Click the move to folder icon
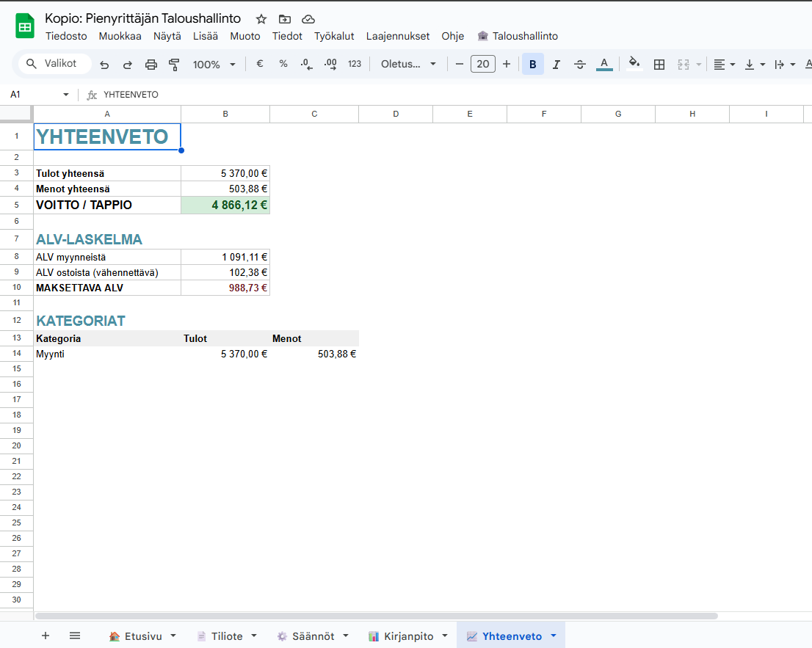This screenshot has width=812, height=648. 285,19
